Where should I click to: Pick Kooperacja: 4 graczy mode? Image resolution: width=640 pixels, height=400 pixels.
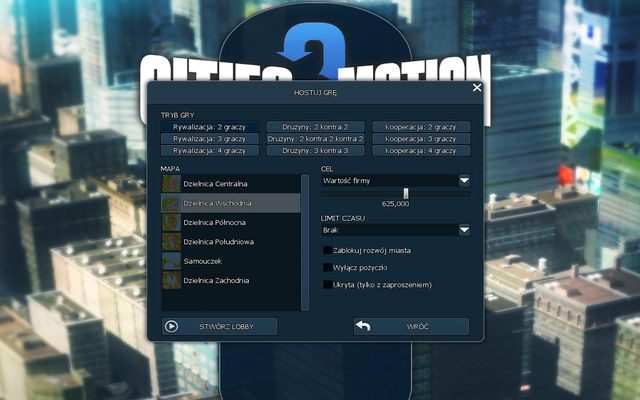pos(421,151)
